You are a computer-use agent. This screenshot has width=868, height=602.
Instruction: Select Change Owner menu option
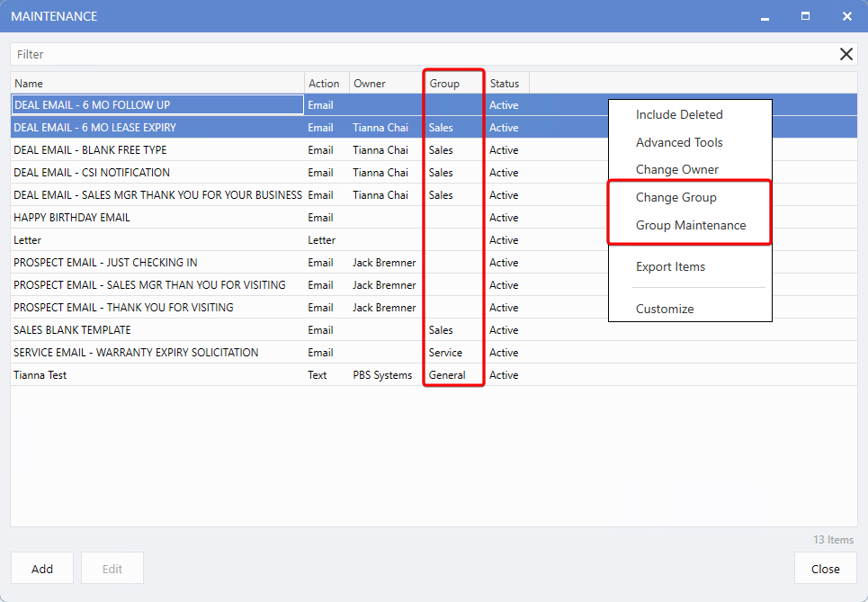[677, 170]
